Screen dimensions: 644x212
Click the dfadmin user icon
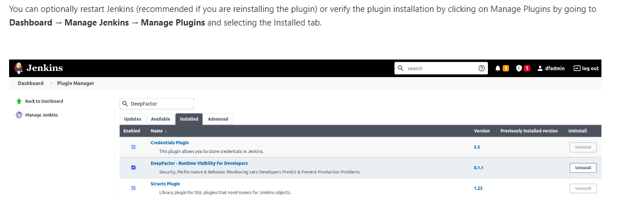tap(540, 69)
